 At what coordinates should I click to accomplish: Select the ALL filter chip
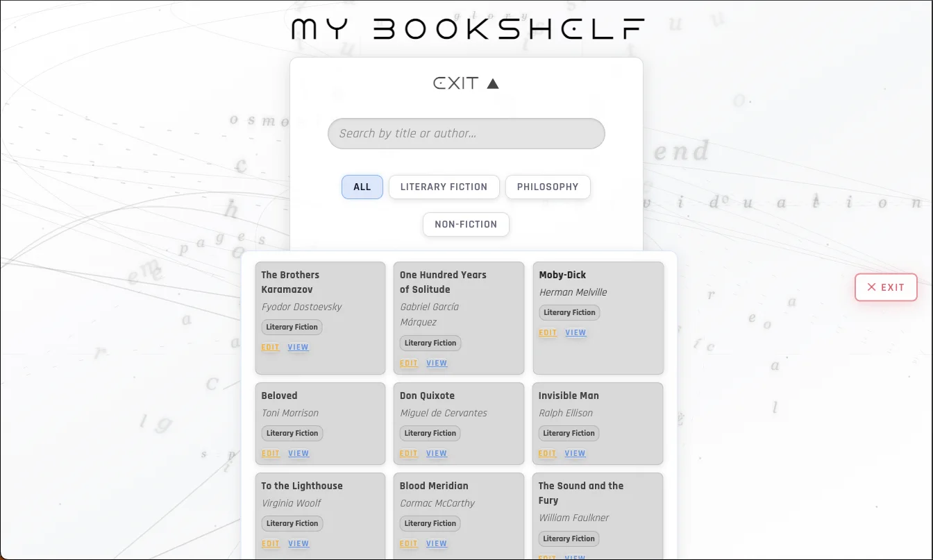coord(362,187)
